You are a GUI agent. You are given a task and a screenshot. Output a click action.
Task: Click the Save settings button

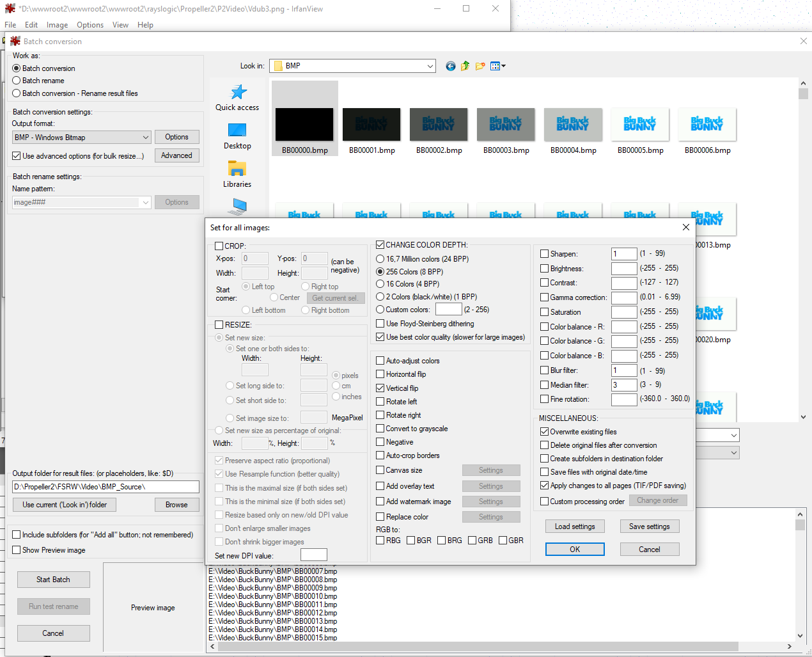649,526
